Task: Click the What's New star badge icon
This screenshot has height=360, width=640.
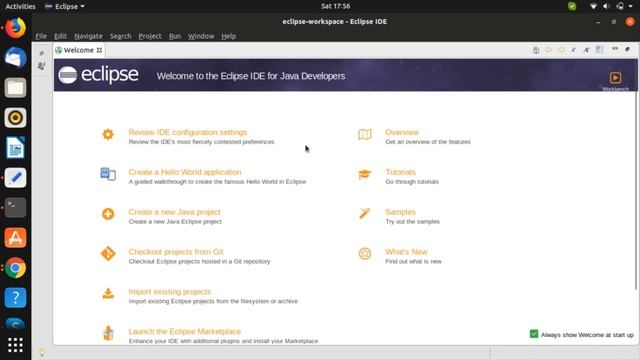Action: tap(365, 253)
